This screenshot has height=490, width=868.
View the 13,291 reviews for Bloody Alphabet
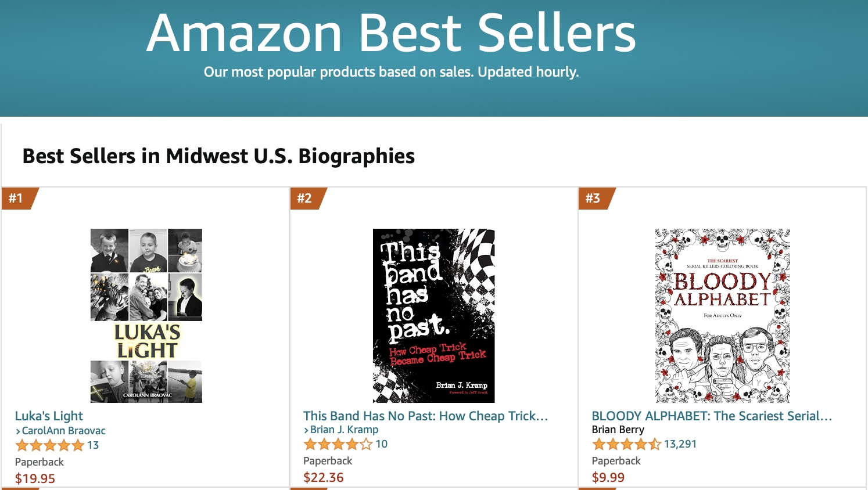tap(680, 444)
